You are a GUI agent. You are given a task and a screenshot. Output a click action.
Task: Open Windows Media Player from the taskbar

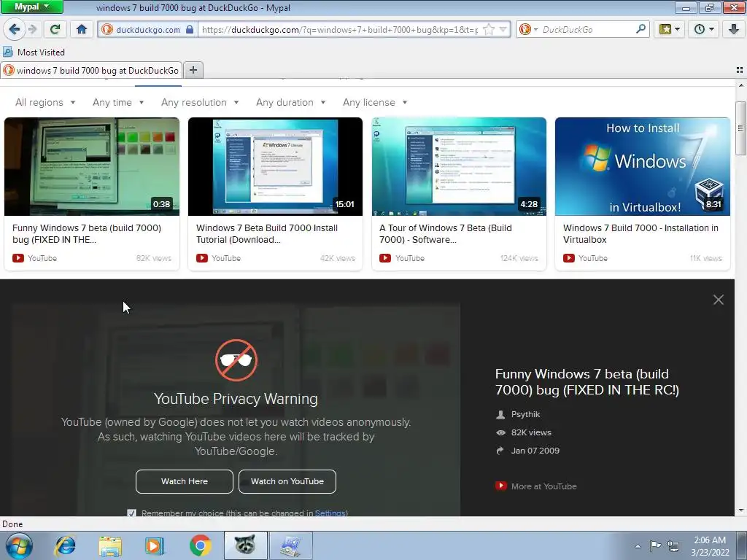pyautogui.click(x=155, y=545)
